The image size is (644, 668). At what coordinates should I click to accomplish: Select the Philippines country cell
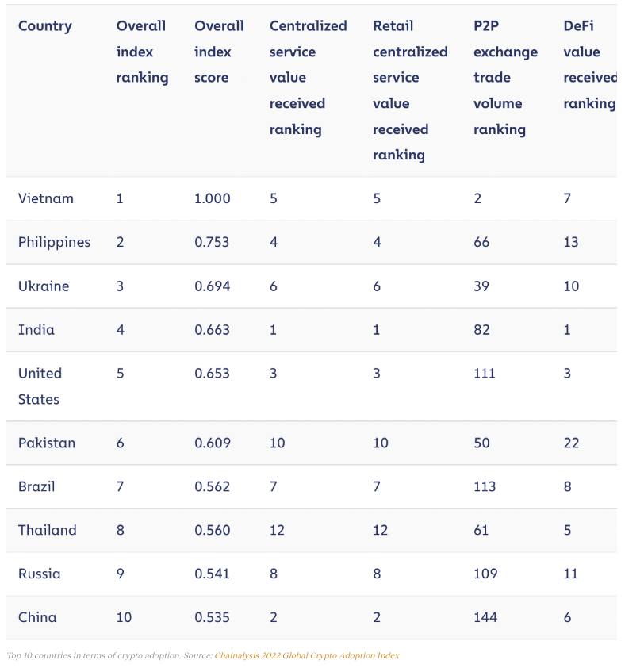click(55, 242)
